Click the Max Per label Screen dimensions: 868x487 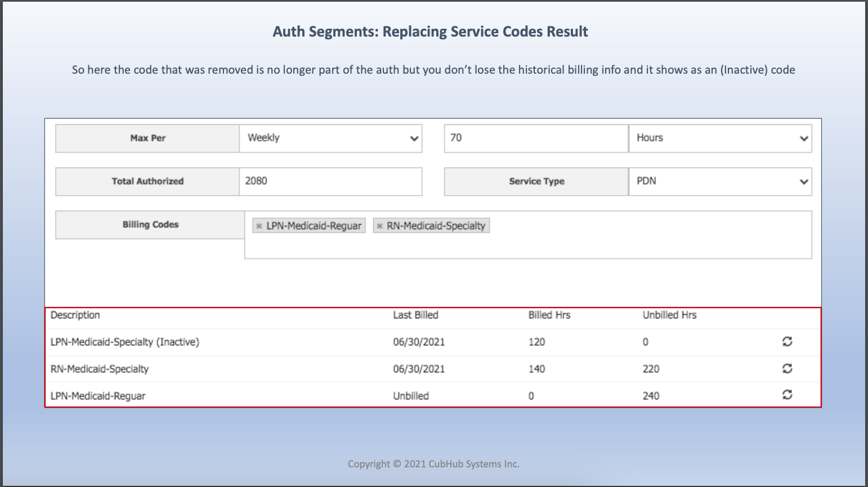148,138
